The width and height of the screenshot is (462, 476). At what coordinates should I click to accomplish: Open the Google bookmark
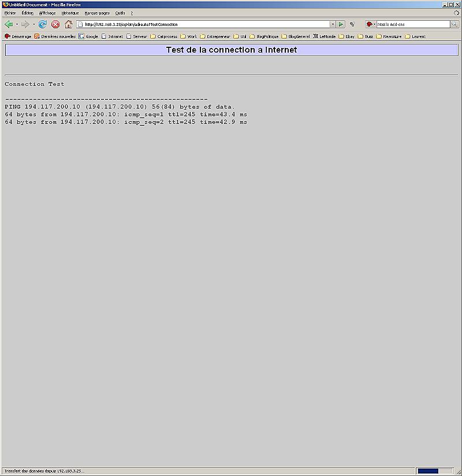pos(88,36)
